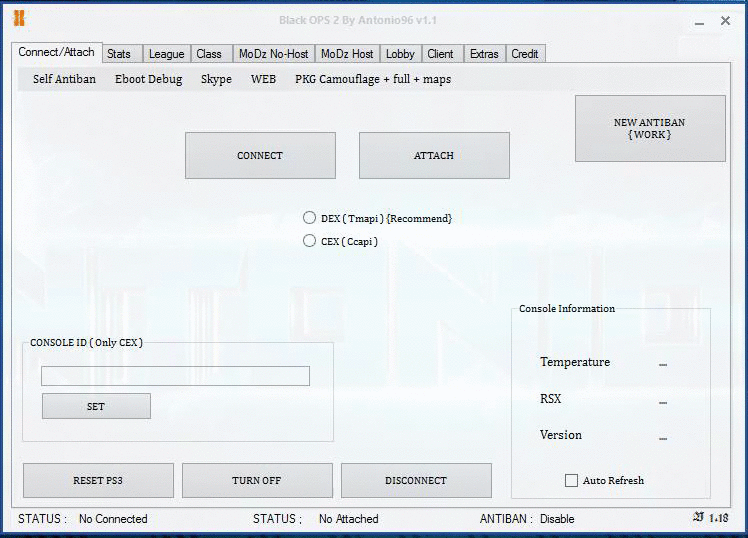This screenshot has width=748, height=538.
Task: Open the Eboot Debug menu
Action: (148, 79)
